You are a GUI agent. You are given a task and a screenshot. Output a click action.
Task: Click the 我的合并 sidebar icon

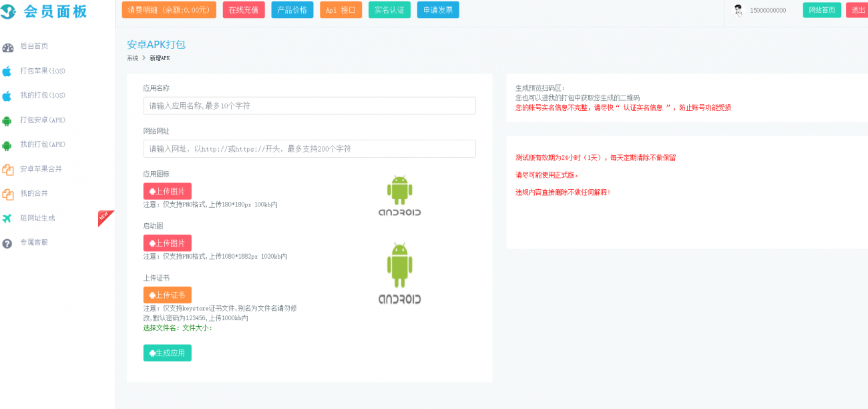[8, 193]
